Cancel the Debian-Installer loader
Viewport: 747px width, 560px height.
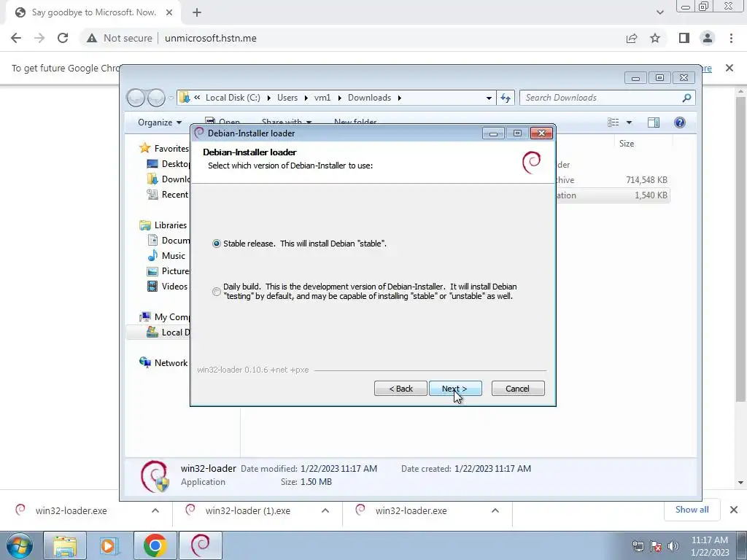(x=517, y=389)
